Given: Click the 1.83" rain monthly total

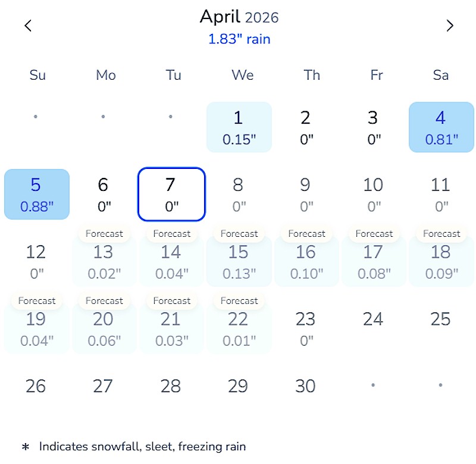Looking at the screenshot, I should (239, 39).
